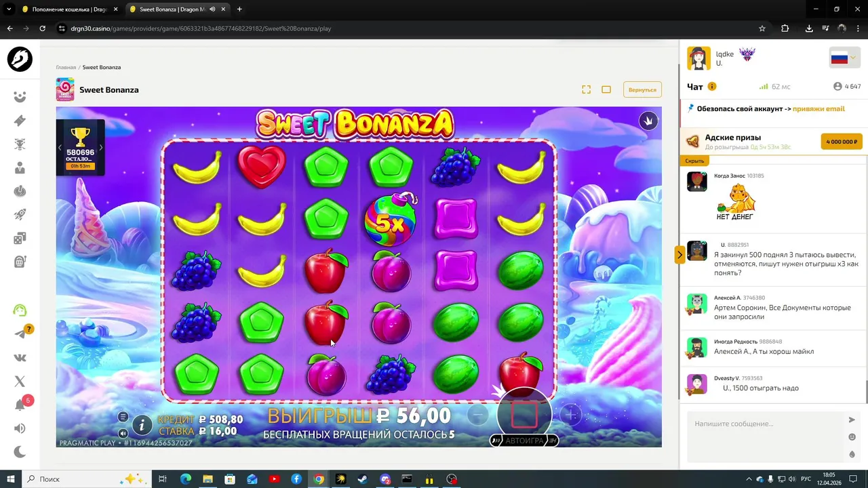Decrease the bet with minus button

pyautogui.click(x=478, y=414)
